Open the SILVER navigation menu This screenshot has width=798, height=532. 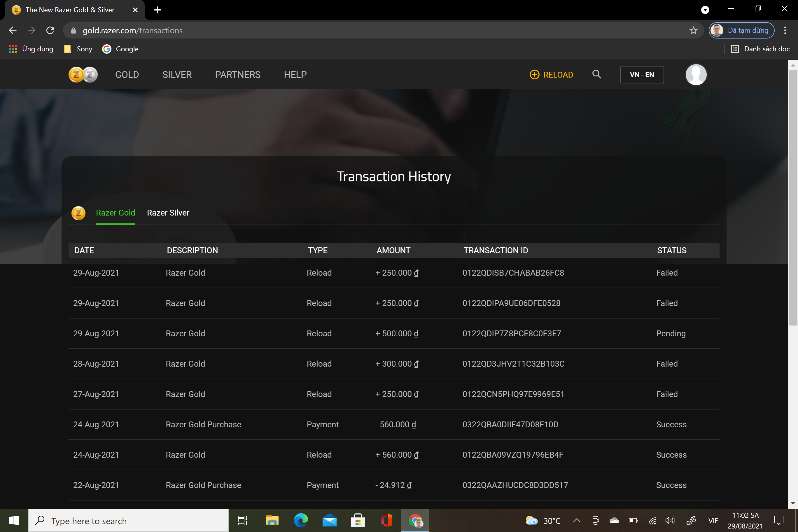coord(177,75)
